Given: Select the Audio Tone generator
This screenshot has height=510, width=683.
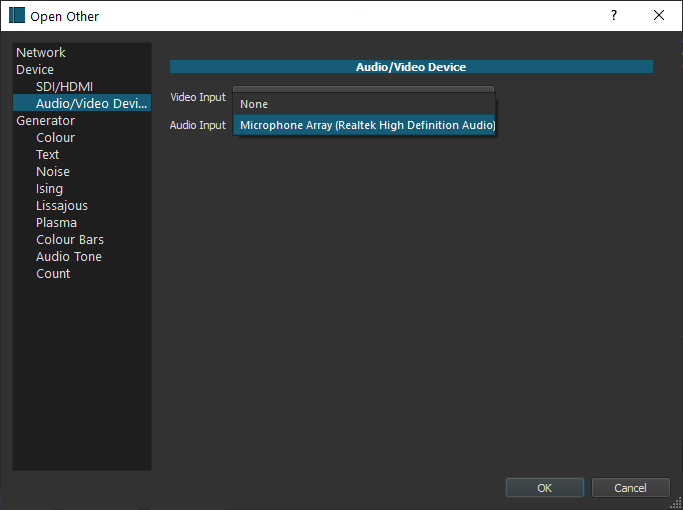Looking at the screenshot, I should 68,257.
